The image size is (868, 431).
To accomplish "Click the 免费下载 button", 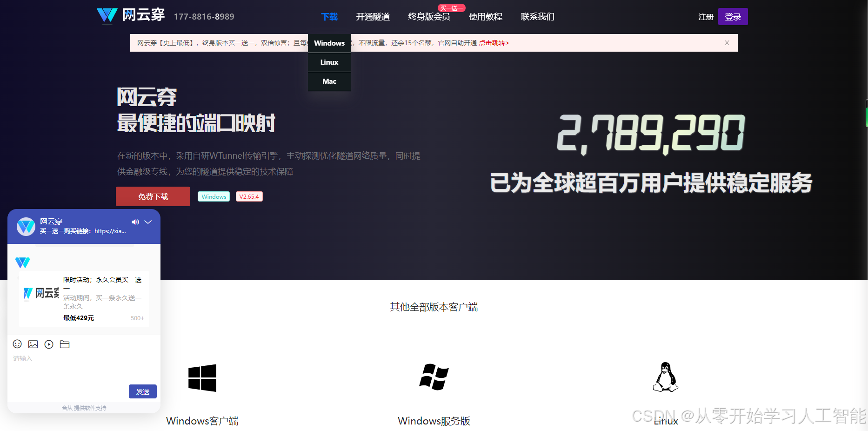I will pyautogui.click(x=153, y=196).
